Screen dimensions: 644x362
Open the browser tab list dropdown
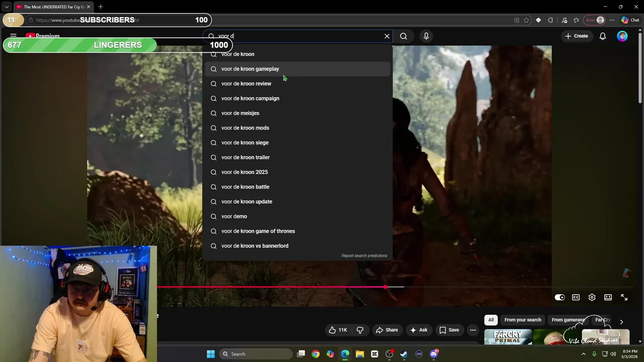coord(6,7)
